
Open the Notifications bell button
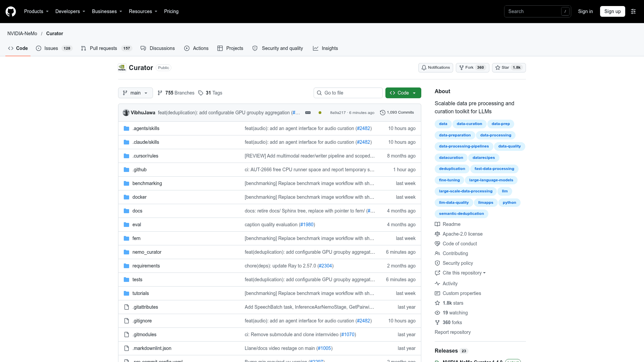[435, 68]
